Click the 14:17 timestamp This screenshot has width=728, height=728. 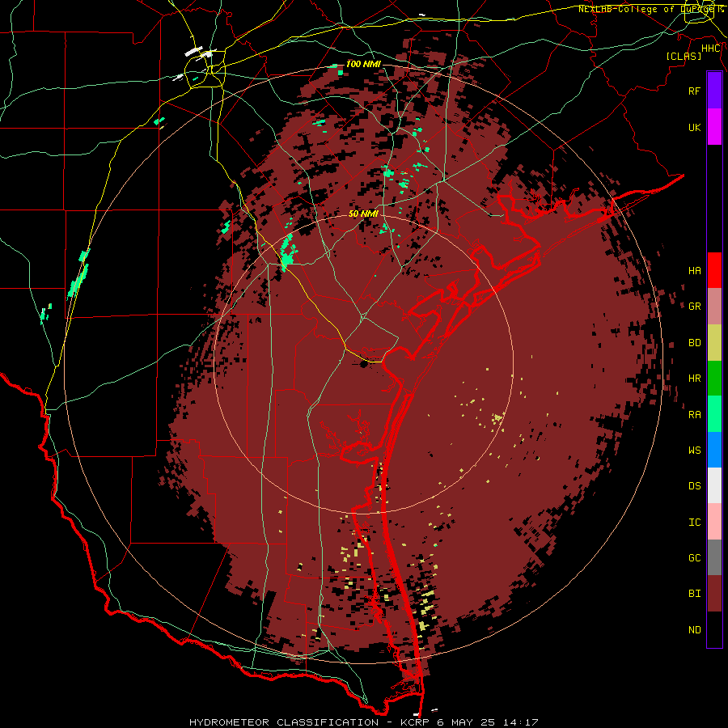(x=521, y=722)
